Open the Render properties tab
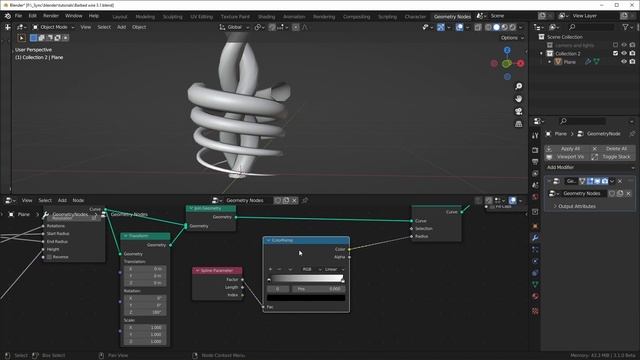 (535, 150)
